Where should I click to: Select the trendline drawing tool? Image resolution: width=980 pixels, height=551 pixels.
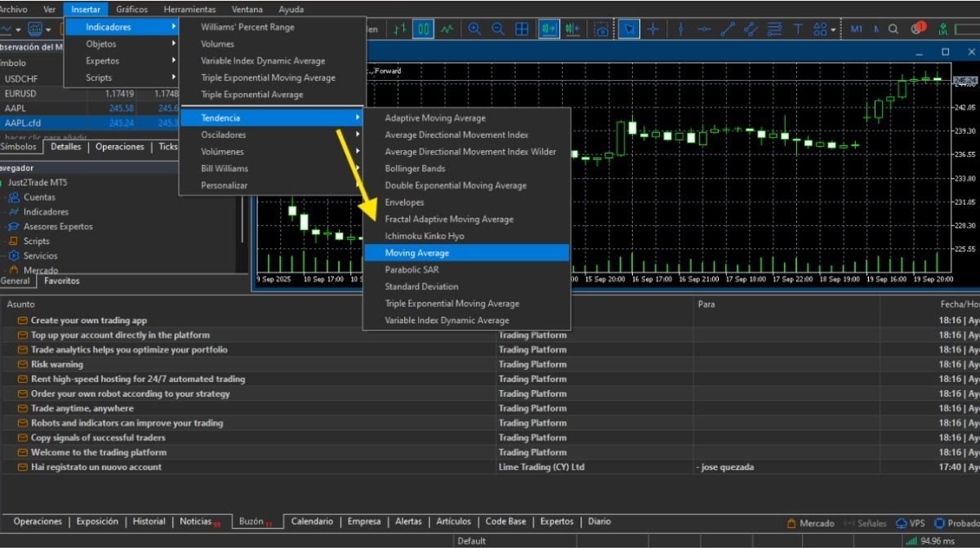click(x=727, y=29)
